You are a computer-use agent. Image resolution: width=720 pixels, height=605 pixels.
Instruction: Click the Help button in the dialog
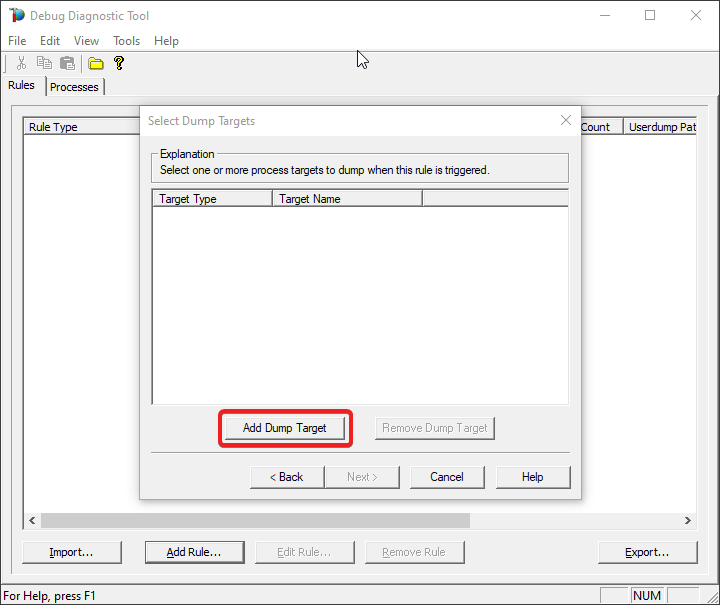(x=533, y=477)
